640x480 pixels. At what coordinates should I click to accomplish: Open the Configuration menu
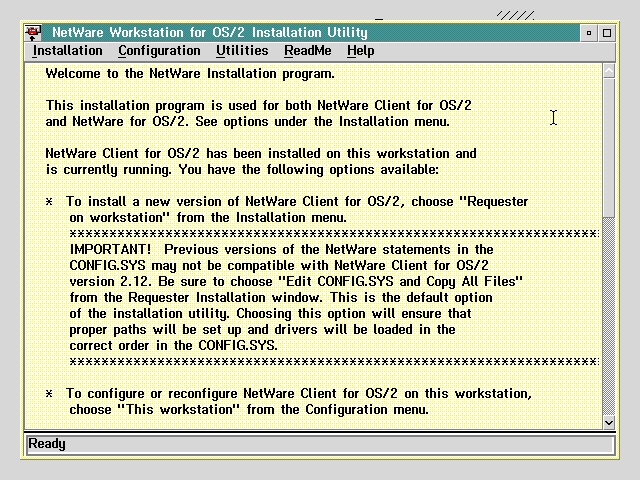[159, 51]
